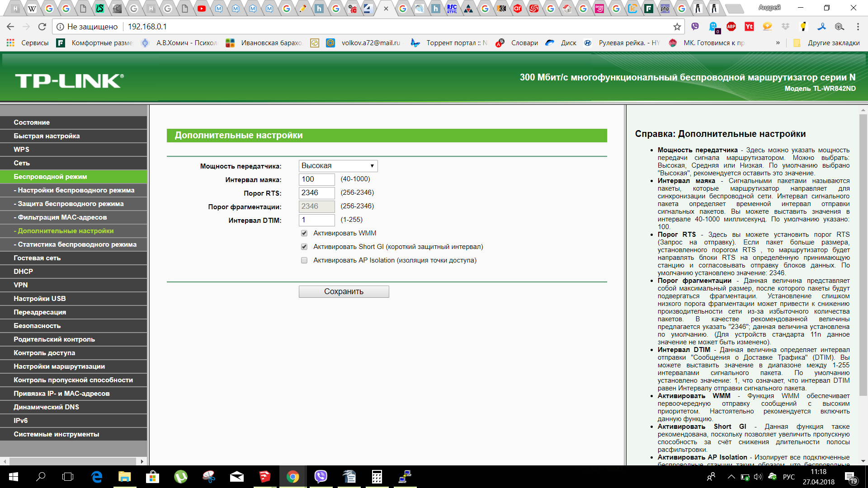Open the Сервисы apps grid icon
The height and width of the screenshot is (488, 868).
tap(10, 43)
